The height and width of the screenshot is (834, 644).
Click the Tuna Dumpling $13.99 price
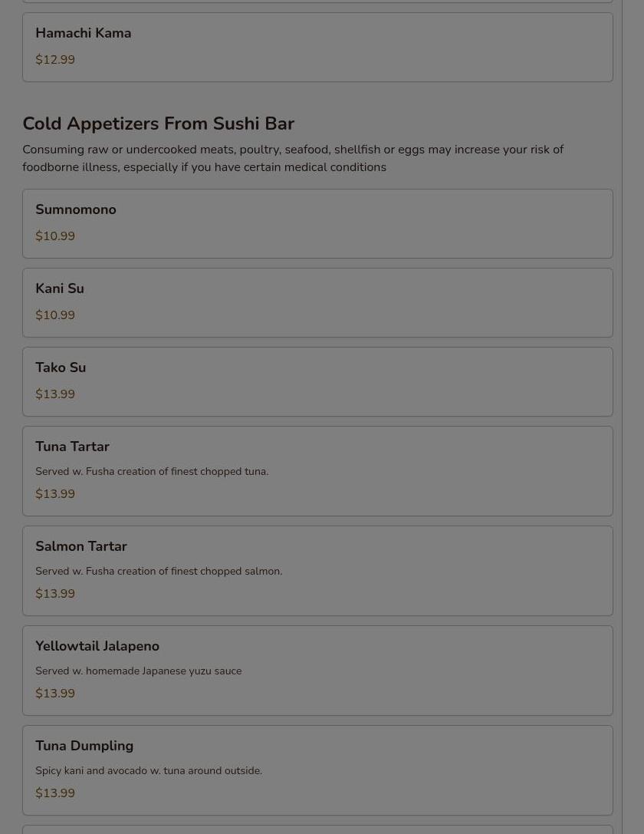(55, 793)
